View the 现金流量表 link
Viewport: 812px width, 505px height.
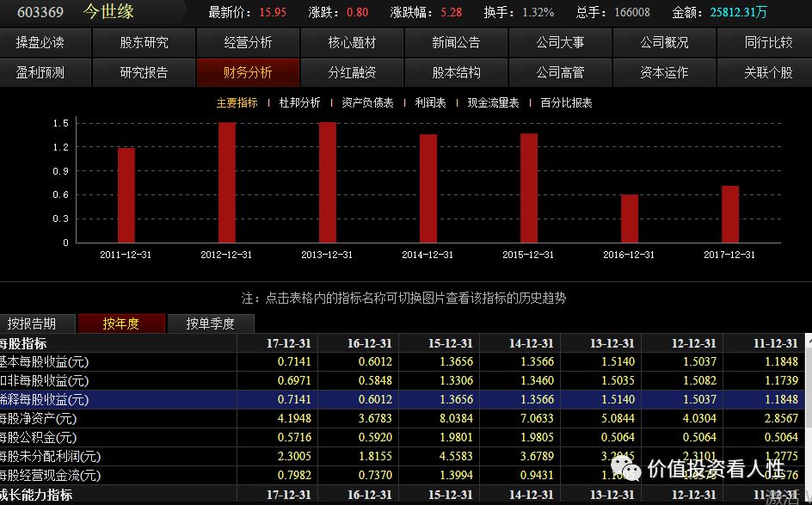[x=493, y=102]
